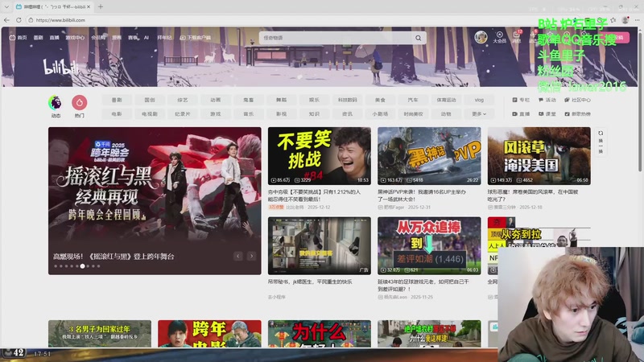Open the 美食 category button

click(x=380, y=100)
